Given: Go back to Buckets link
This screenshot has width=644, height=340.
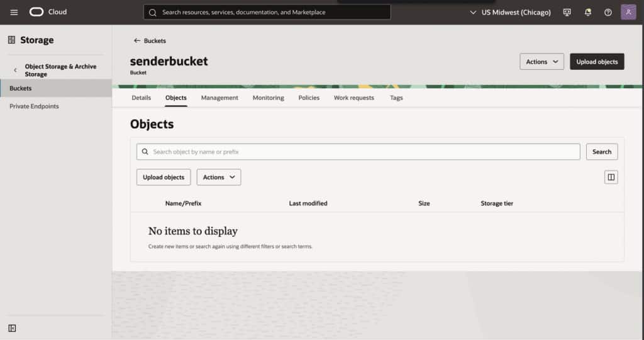Looking at the screenshot, I should [x=155, y=41].
